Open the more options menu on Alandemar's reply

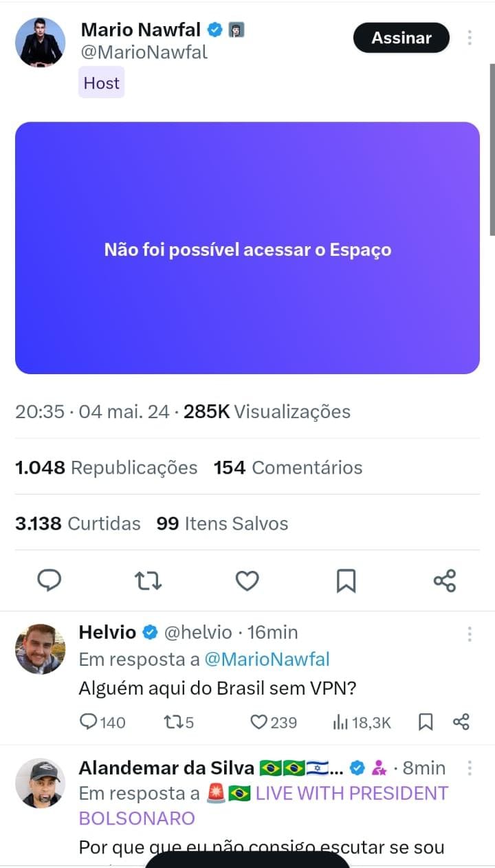click(470, 768)
